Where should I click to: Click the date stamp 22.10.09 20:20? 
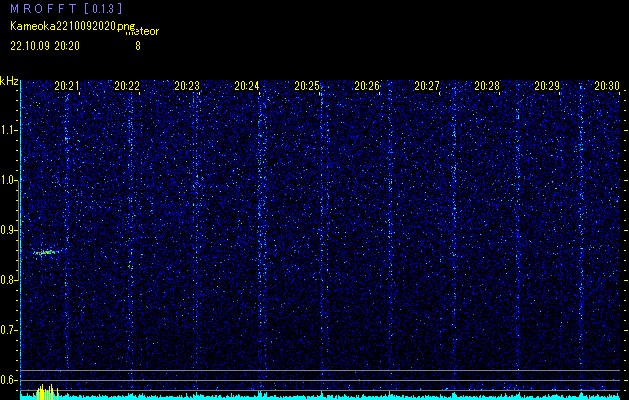(45, 46)
